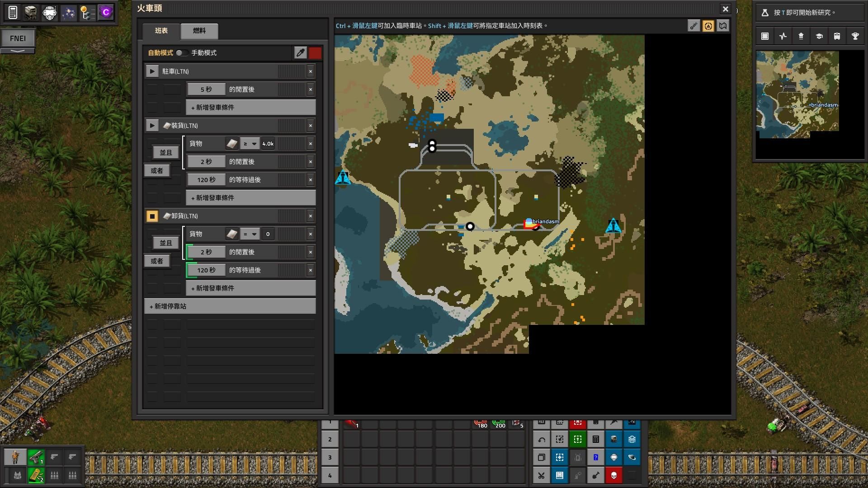Screen dimensions: 868x488
Task: Click the undo arrow shortcut icon
Action: point(542,439)
